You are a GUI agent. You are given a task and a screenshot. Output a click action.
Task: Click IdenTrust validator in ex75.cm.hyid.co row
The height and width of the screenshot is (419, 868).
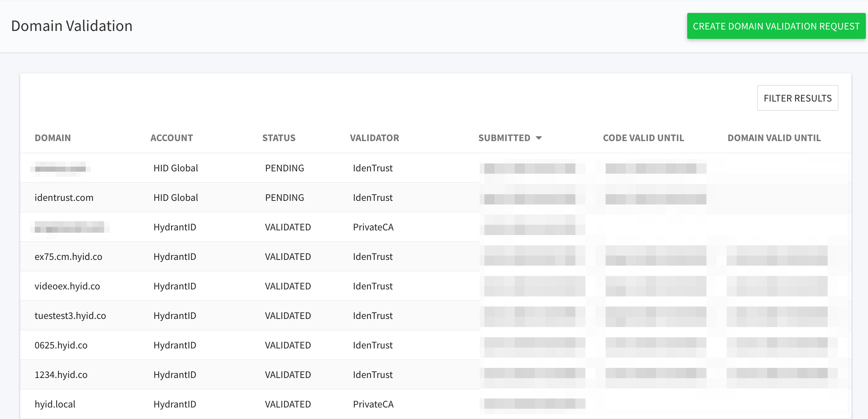[373, 257]
